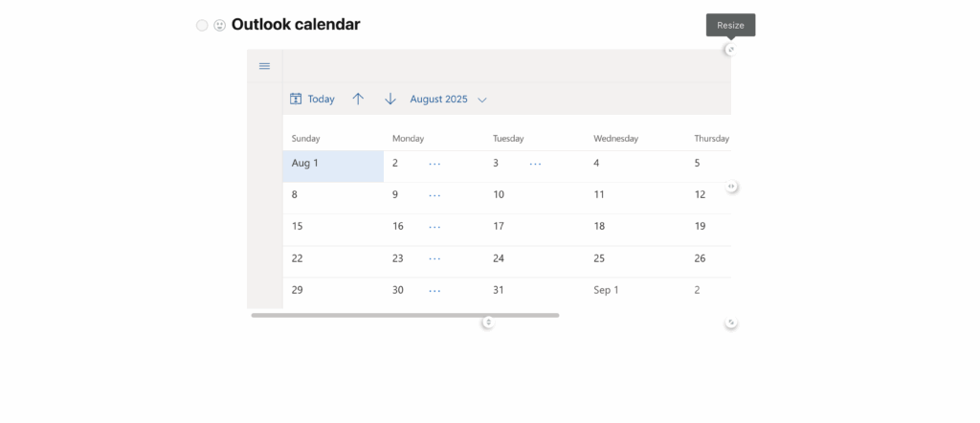Go to previous month with up arrow
The image size is (980, 423).
point(358,99)
